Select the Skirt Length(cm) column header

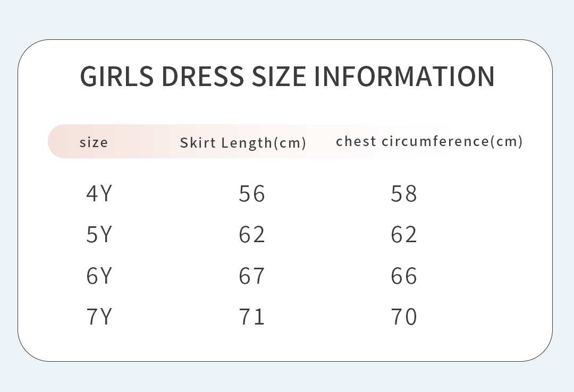coord(243,142)
